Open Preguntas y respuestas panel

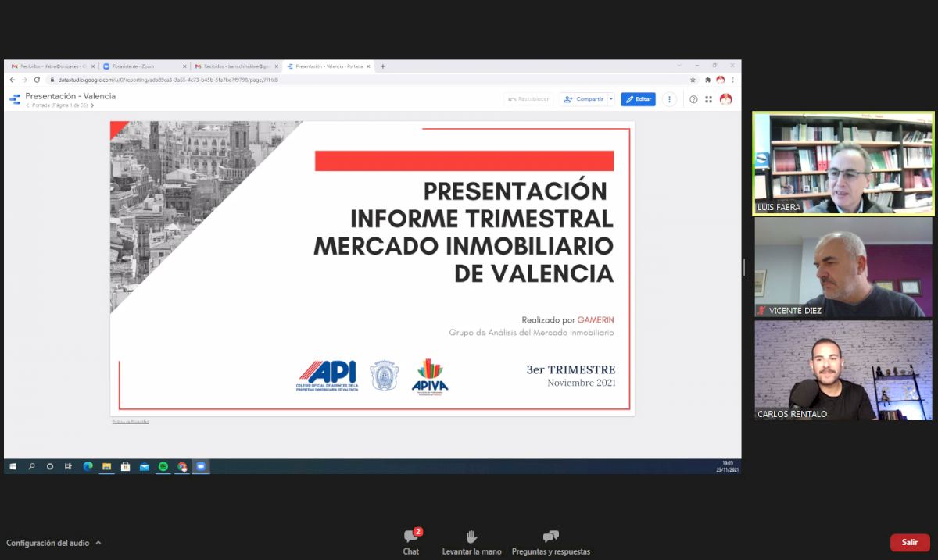550,540
